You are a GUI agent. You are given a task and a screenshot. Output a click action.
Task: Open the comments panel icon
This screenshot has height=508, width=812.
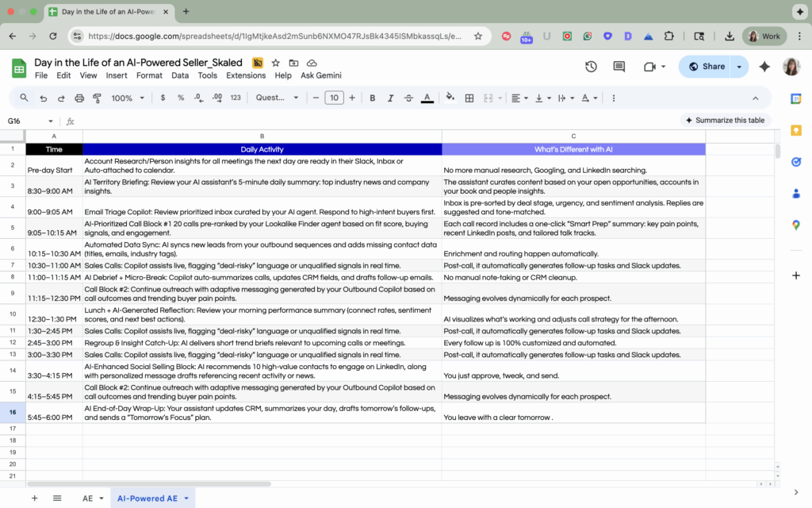(x=620, y=67)
